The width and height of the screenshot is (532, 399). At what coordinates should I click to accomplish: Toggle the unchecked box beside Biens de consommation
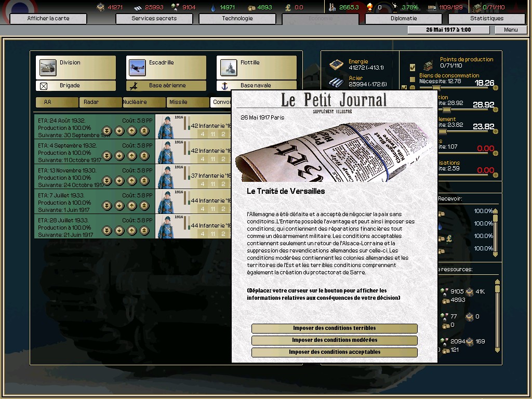(x=412, y=79)
